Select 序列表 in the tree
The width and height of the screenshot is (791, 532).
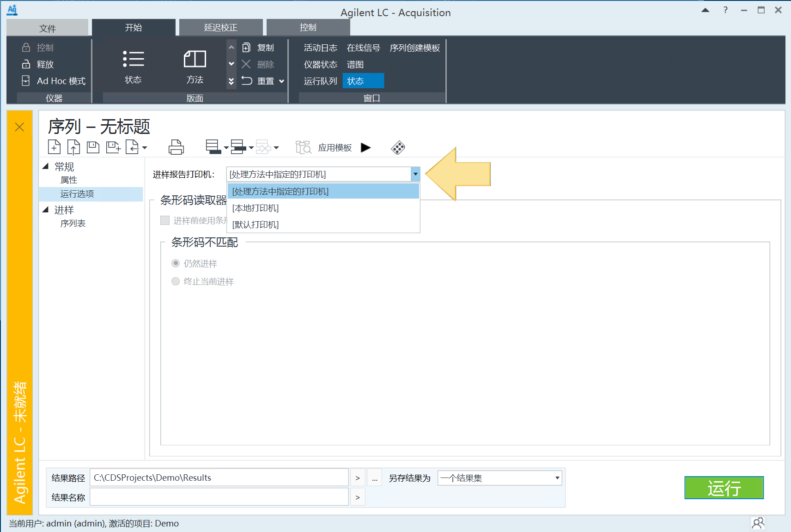[73, 223]
